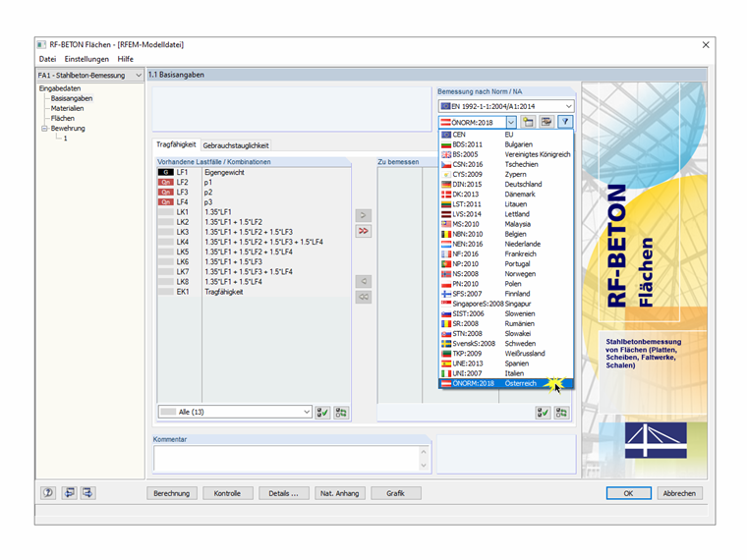This screenshot has height=560, width=747.
Task: Open the Einstellungen menu
Action: (86, 59)
